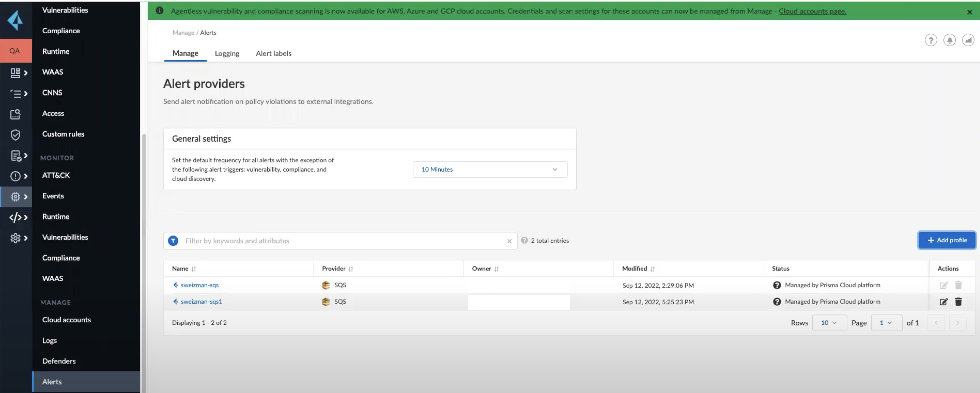Go to the next results page

(x=957, y=323)
